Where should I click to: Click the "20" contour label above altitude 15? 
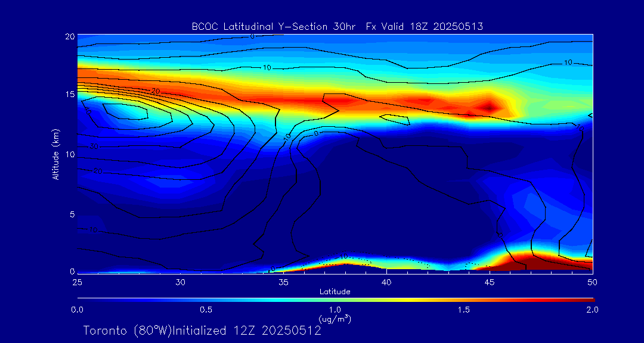155,91
